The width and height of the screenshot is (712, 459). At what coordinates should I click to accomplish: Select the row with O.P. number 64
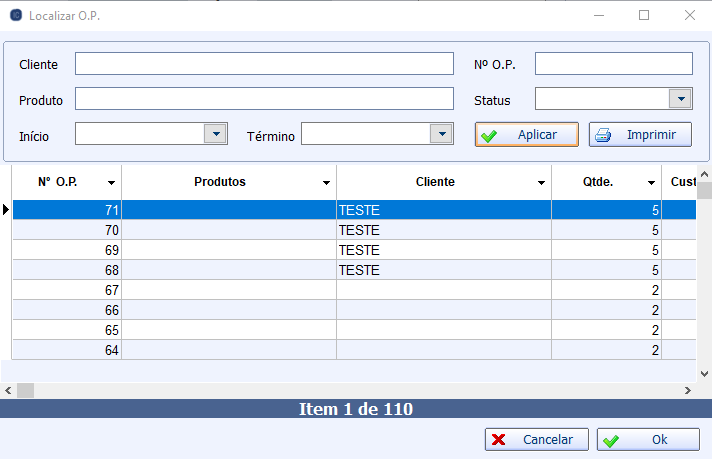coord(300,350)
